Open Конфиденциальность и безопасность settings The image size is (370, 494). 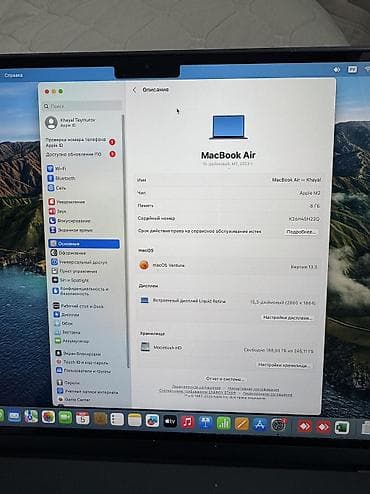click(x=80, y=291)
